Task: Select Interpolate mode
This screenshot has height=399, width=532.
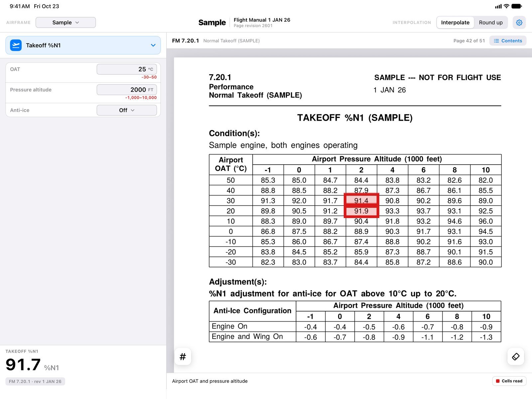Action: click(x=455, y=22)
